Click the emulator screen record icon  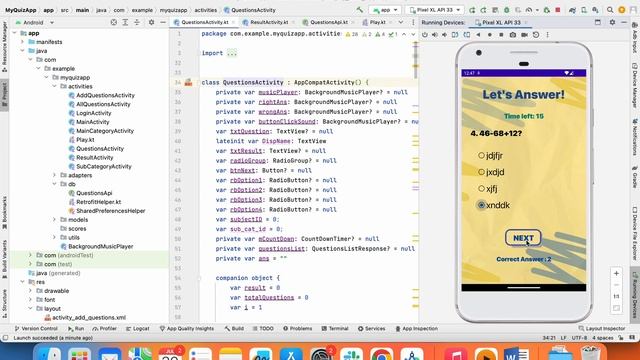[524, 35]
